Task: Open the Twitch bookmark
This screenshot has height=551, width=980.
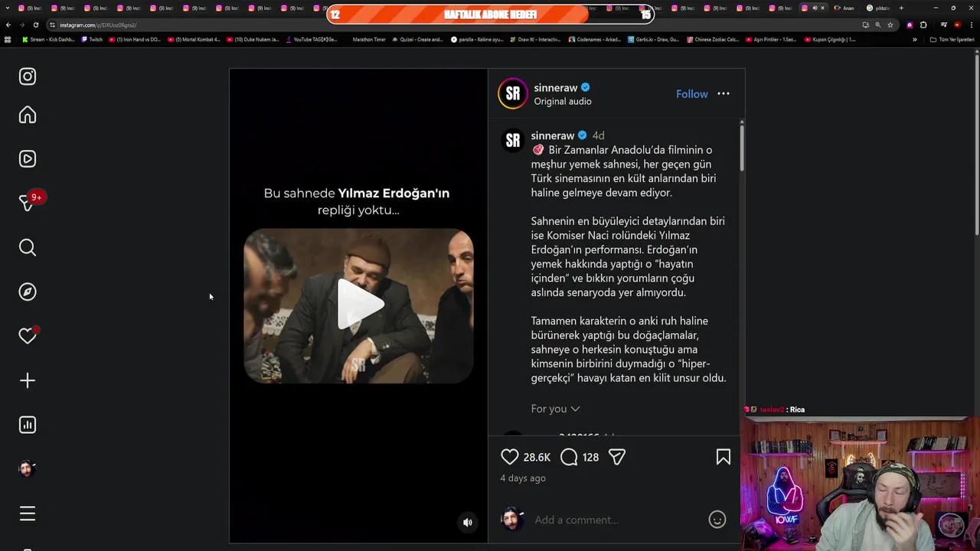Action: tap(92, 39)
